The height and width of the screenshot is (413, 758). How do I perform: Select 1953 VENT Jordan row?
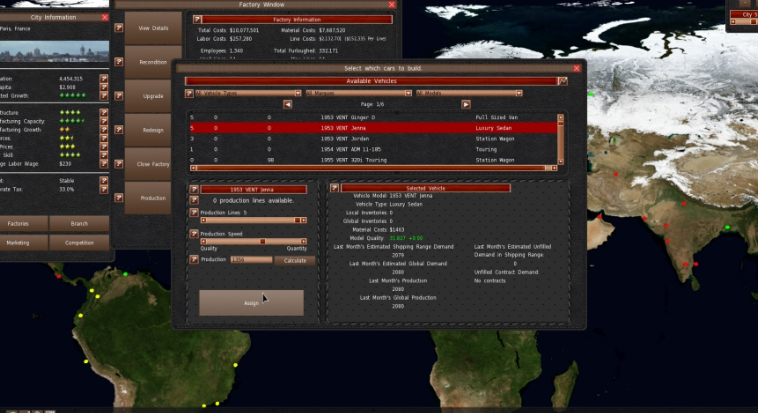373,139
